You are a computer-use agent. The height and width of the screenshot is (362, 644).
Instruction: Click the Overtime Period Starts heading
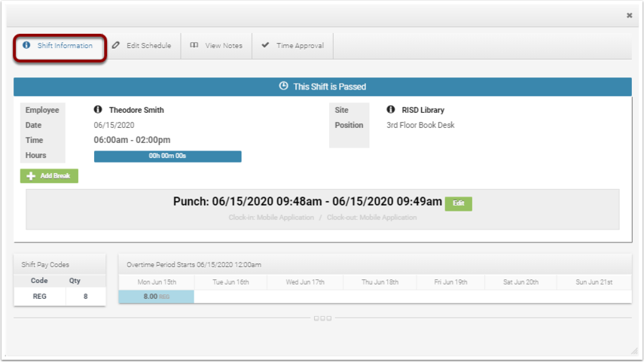click(194, 265)
